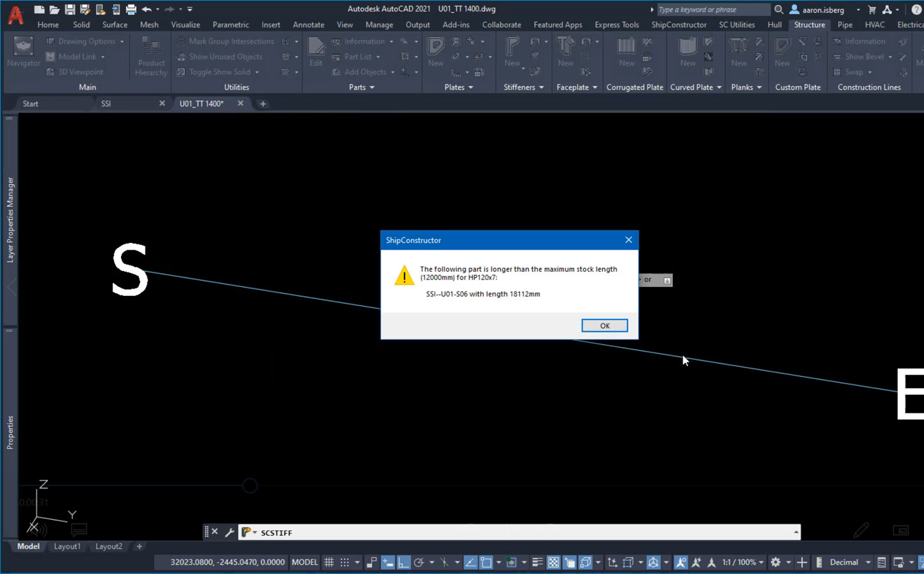This screenshot has height=574, width=924.
Task: Click the Edit part tool in Parts panel
Action: coord(316,52)
